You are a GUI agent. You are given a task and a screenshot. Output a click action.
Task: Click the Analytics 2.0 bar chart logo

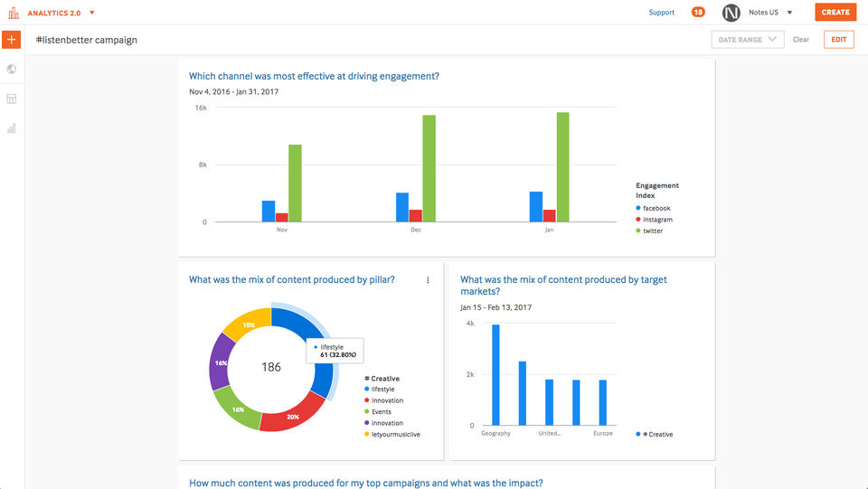pos(14,12)
